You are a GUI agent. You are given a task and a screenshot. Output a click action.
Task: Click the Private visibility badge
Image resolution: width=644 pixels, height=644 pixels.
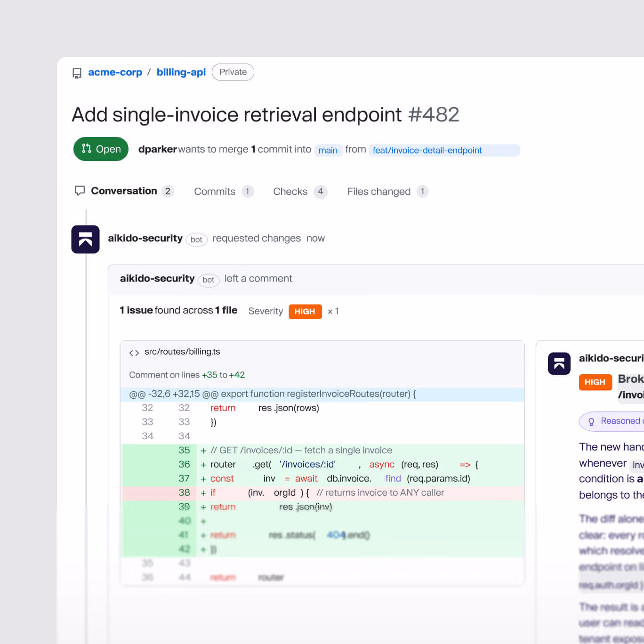(233, 72)
